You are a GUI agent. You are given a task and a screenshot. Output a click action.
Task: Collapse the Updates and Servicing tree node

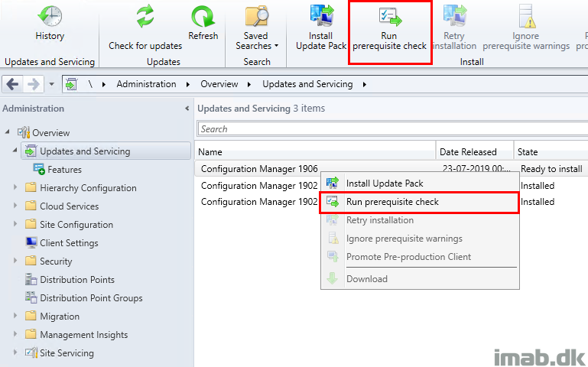(15, 151)
